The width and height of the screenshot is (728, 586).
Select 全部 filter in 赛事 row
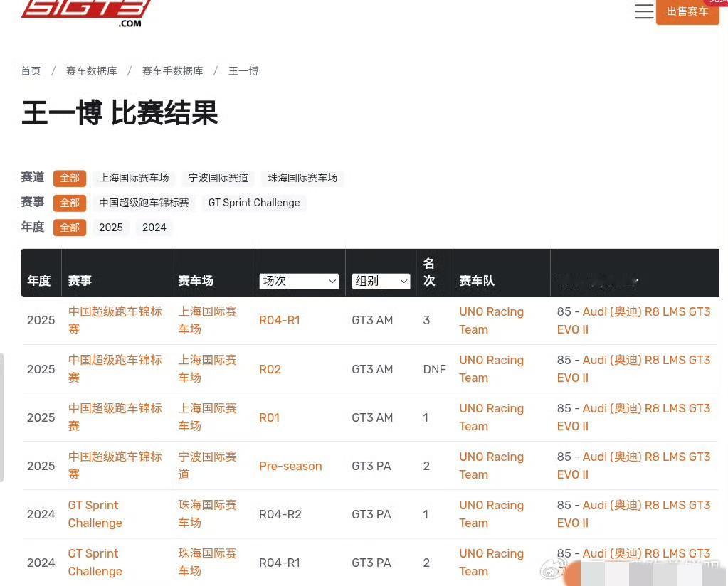tap(70, 203)
